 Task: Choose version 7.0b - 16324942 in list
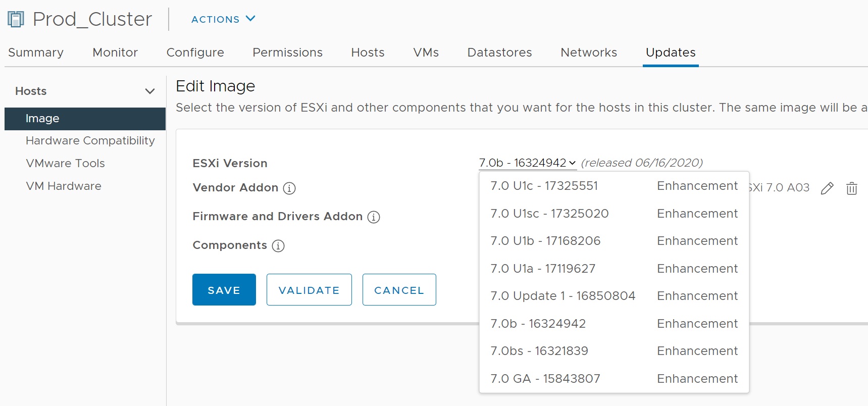click(614, 324)
